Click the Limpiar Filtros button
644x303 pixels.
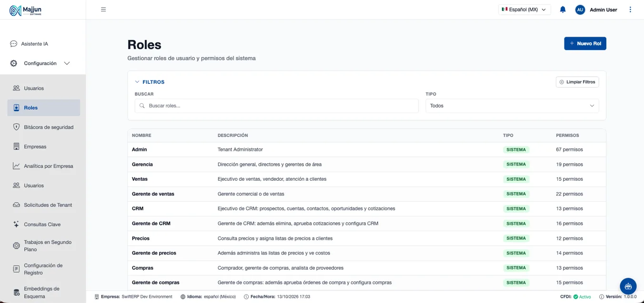(577, 82)
